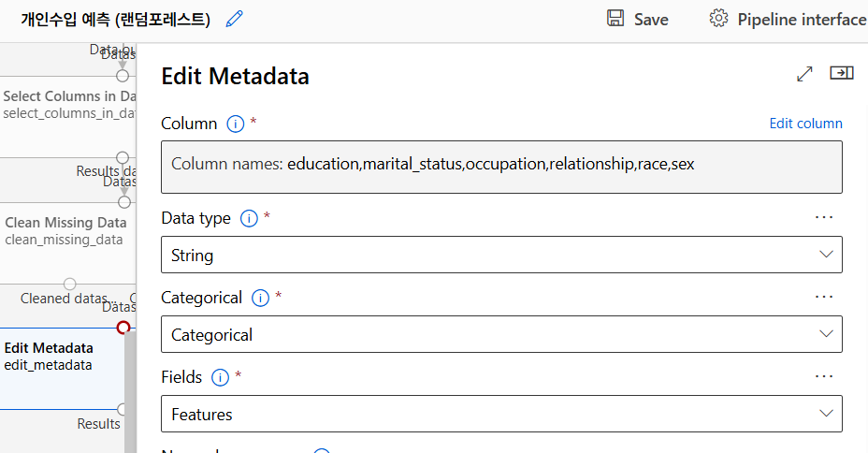Open the Categorical dropdown

[501, 334]
